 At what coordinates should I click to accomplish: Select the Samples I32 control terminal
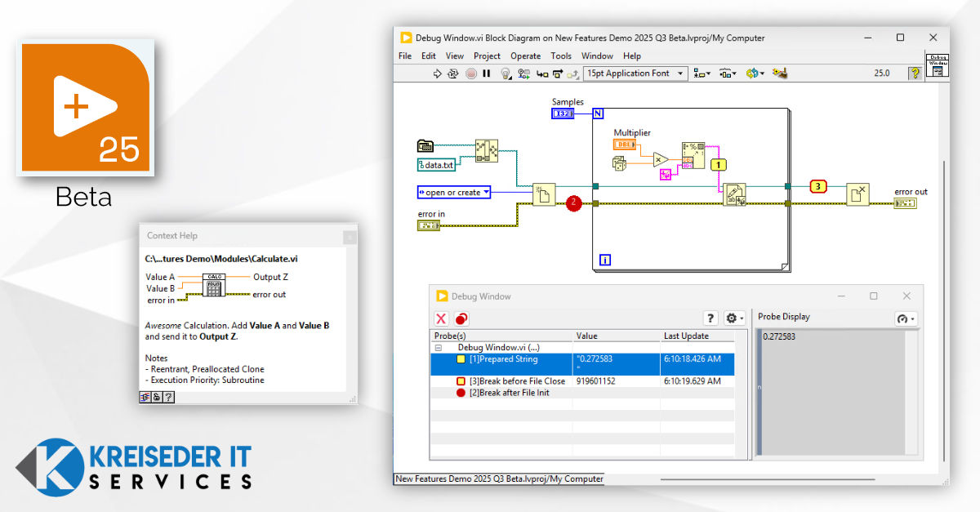(563, 114)
